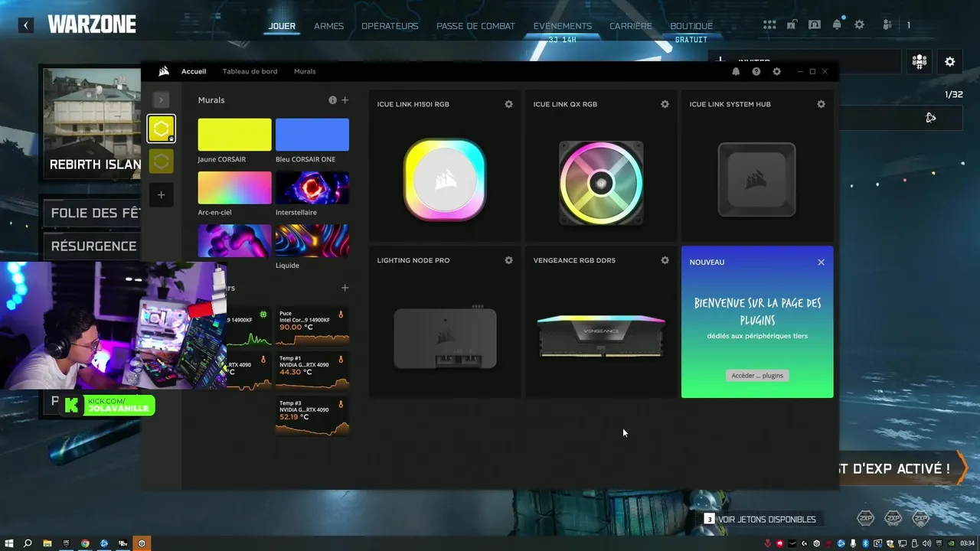The height and width of the screenshot is (551, 980).
Task: Click the Warzone back arrow button
Action: (26, 25)
